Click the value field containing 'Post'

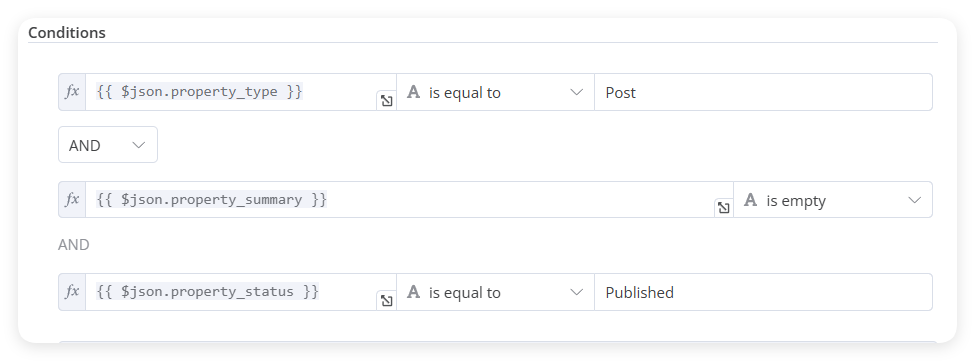click(763, 92)
